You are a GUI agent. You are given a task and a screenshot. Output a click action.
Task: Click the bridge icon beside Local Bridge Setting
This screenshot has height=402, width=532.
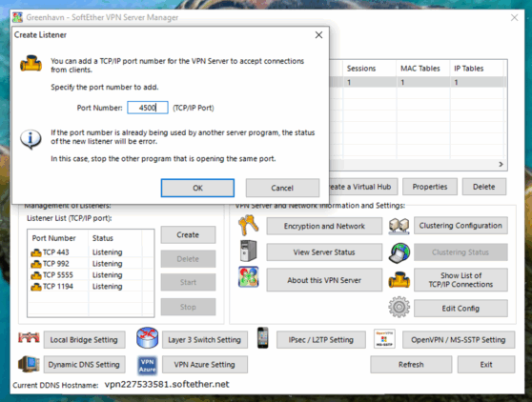29,337
